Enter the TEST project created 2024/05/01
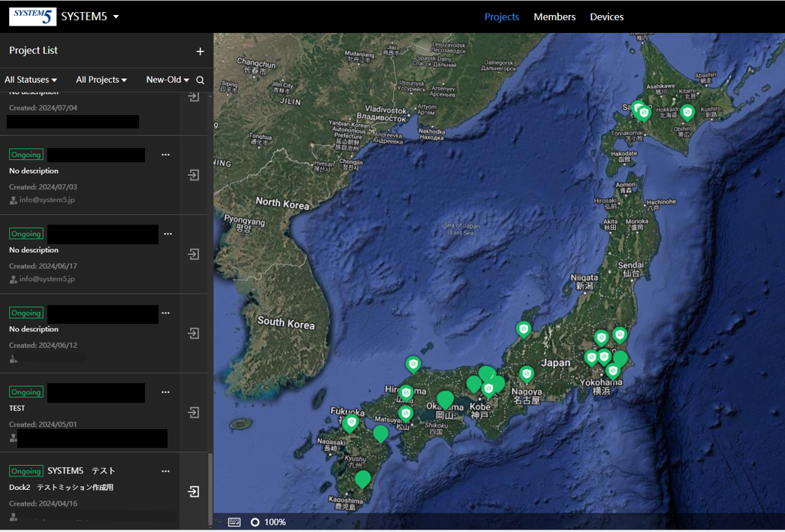 tap(194, 413)
